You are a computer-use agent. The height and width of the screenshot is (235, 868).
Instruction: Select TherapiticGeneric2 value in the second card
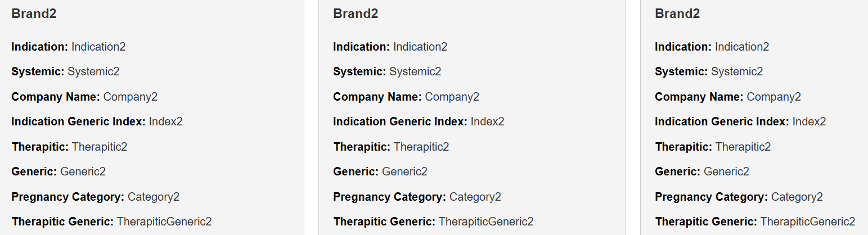pyautogui.click(x=486, y=222)
